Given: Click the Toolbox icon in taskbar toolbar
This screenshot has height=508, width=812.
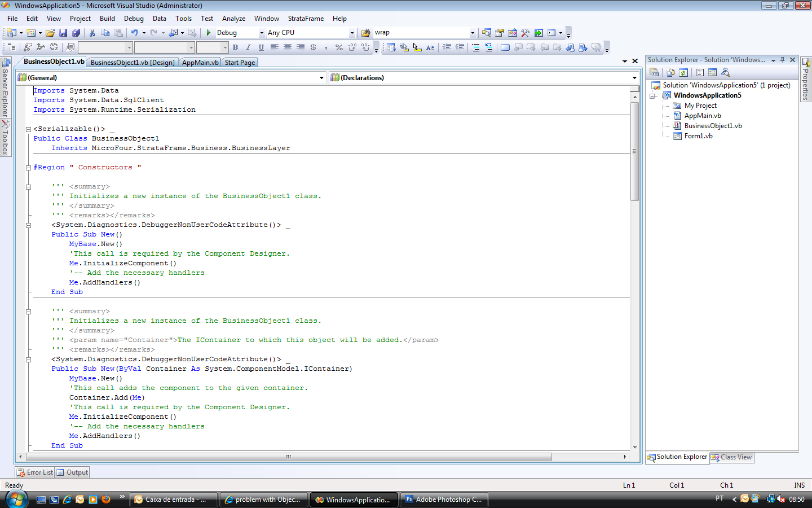Looking at the screenshot, I should pyautogui.click(x=525, y=33).
